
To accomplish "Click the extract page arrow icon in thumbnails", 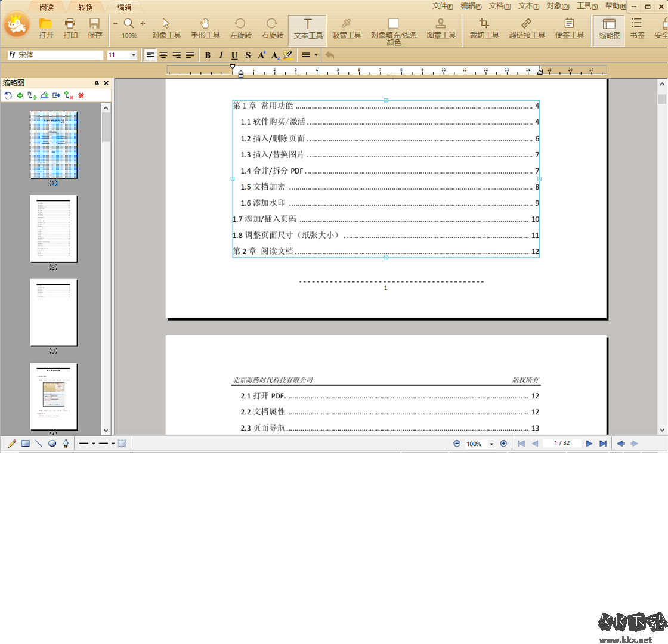I will pos(56,95).
